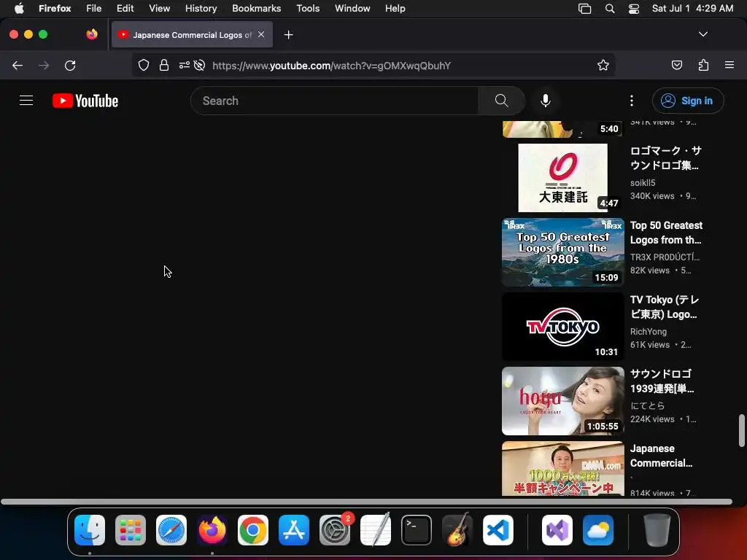
Task: Open Finder from the Dock
Action: (x=90, y=530)
